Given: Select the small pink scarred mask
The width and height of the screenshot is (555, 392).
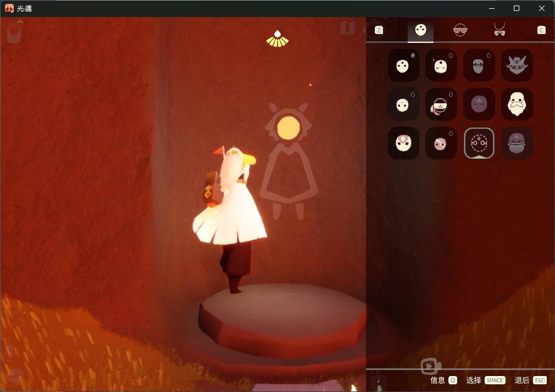Looking at the screenshot, I should click(x=441, y=143).
